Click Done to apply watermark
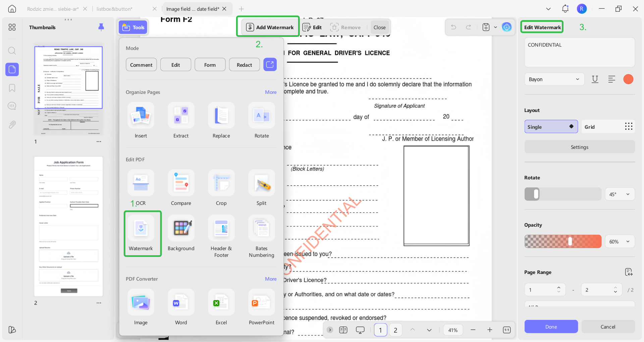The height and width of the screenshot is (342, 644). point(551,327)
